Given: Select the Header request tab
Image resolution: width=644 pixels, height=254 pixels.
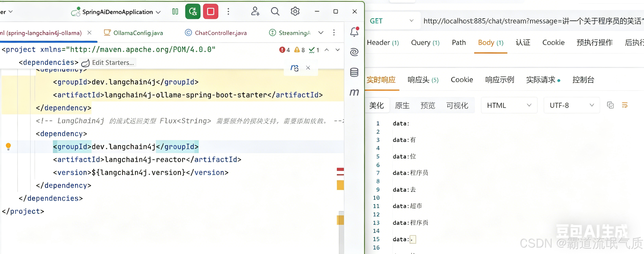Looking at the screenshot, I should (x=383, y=42).
